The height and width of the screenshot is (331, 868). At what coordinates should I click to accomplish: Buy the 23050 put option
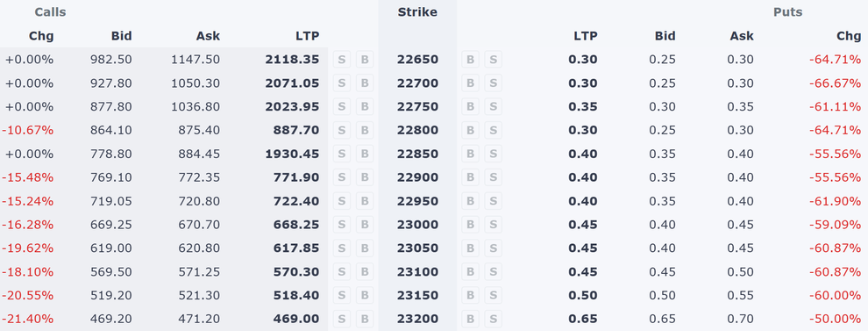(x=471, y=248)
